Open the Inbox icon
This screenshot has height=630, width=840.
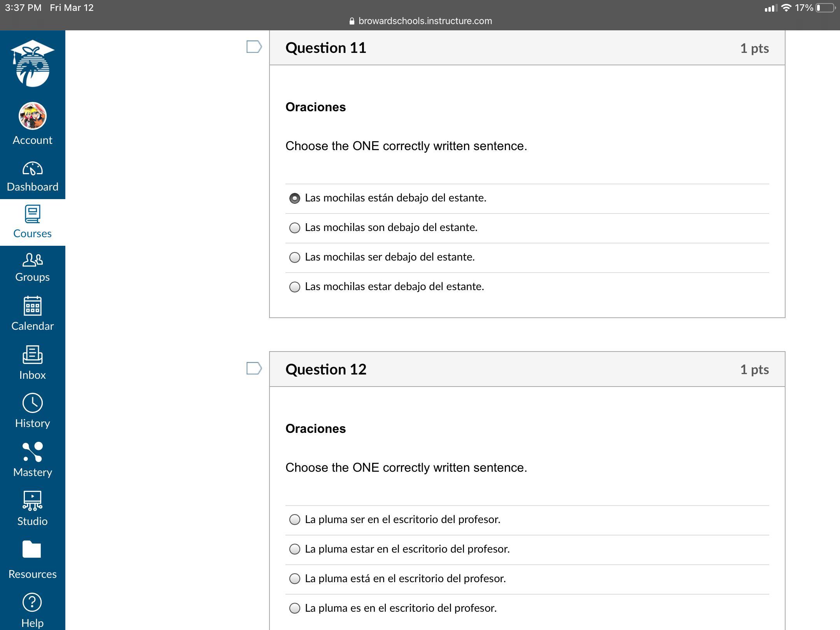point(32,355)
